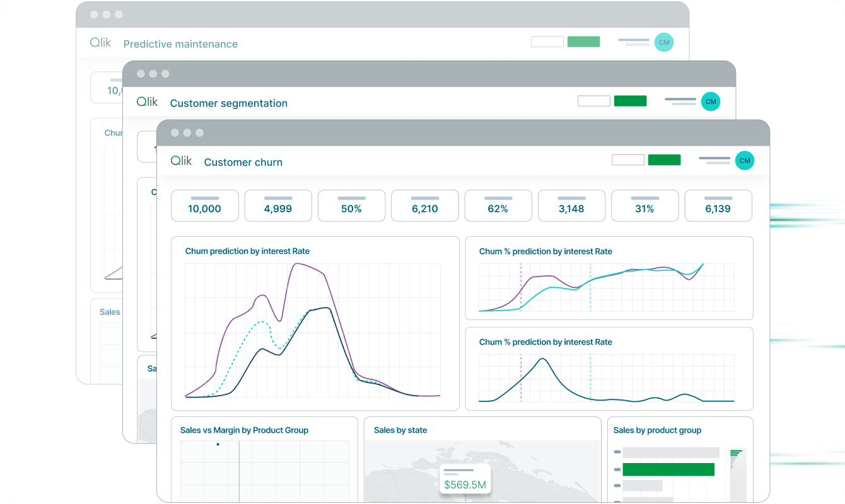
Task: Select the 50% KPI card
Action: point(351,205)
